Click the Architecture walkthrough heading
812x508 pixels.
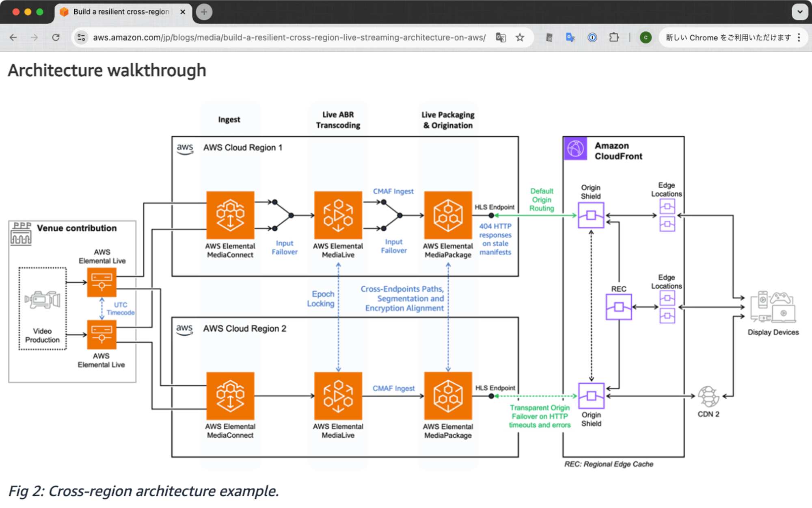107,70
